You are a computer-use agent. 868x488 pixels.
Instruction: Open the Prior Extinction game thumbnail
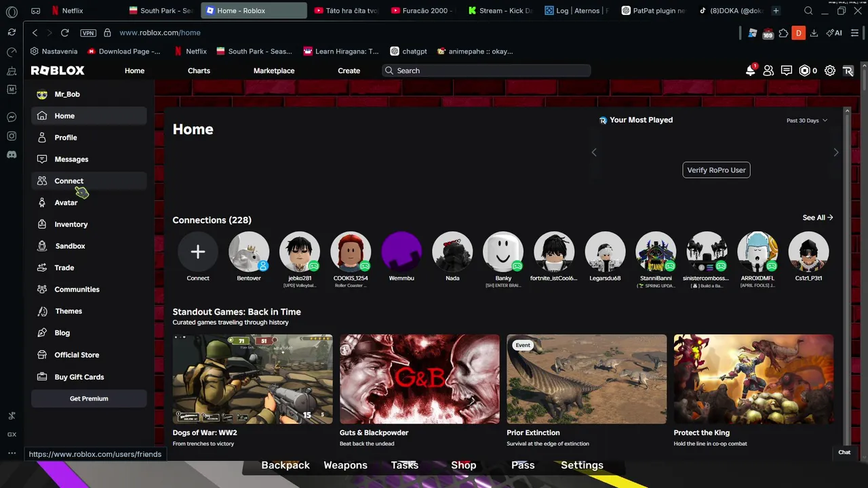(587, 379)
